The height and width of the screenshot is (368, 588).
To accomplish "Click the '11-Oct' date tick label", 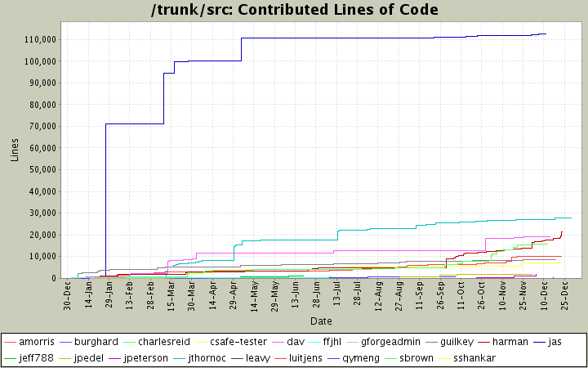I will pos(461,296).
